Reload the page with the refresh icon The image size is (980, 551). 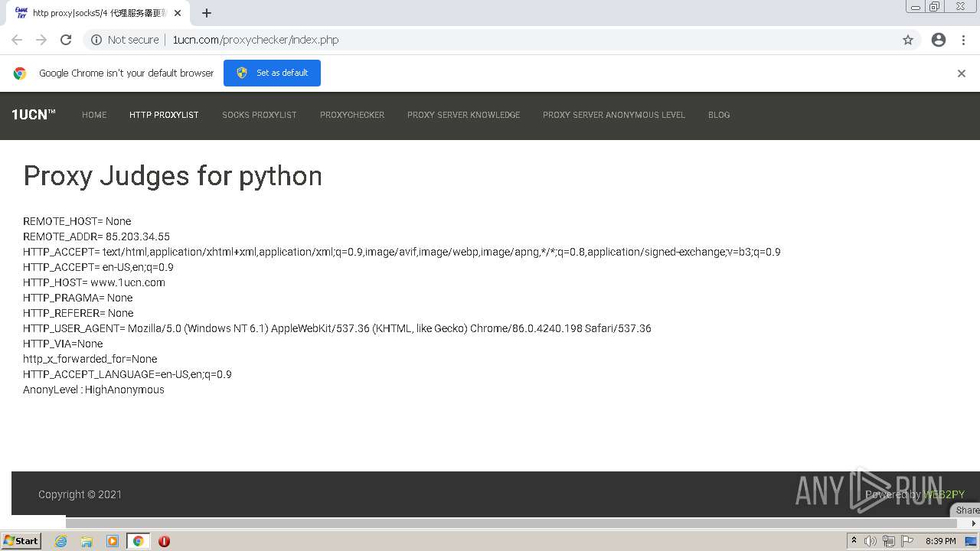(x=66, y=40)
